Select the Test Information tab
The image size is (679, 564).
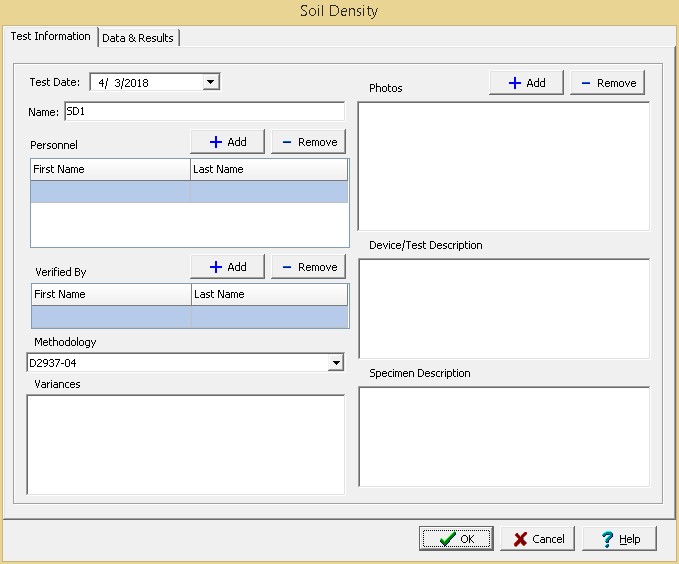[x=50, y=37]
